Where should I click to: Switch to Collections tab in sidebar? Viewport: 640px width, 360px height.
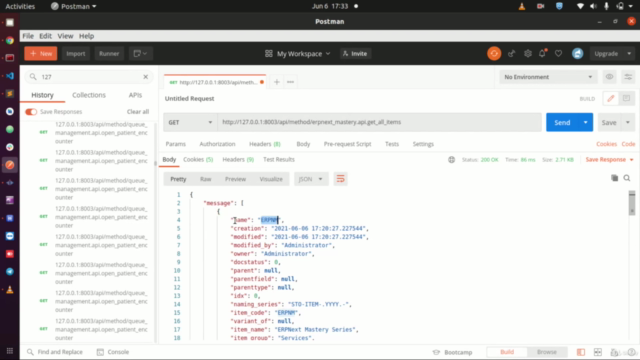click(x=89, y=95)
